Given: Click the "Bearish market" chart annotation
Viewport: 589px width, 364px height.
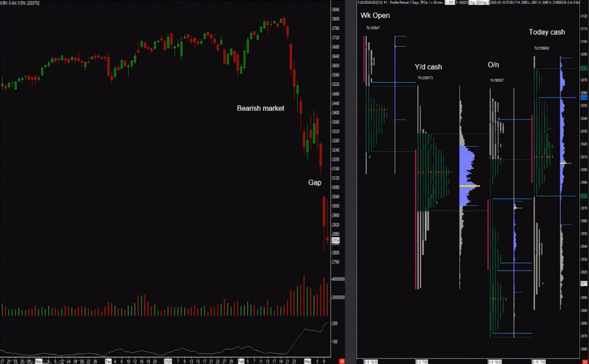Looking at the screenshot, I should coord(261,108).
